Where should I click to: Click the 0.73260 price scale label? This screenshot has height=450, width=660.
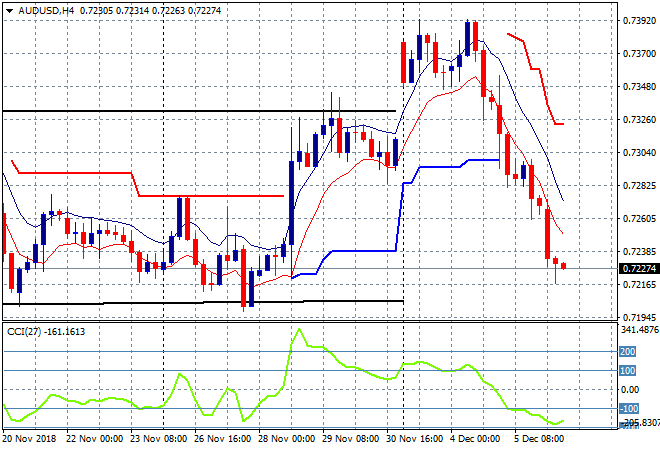point(639,120)
